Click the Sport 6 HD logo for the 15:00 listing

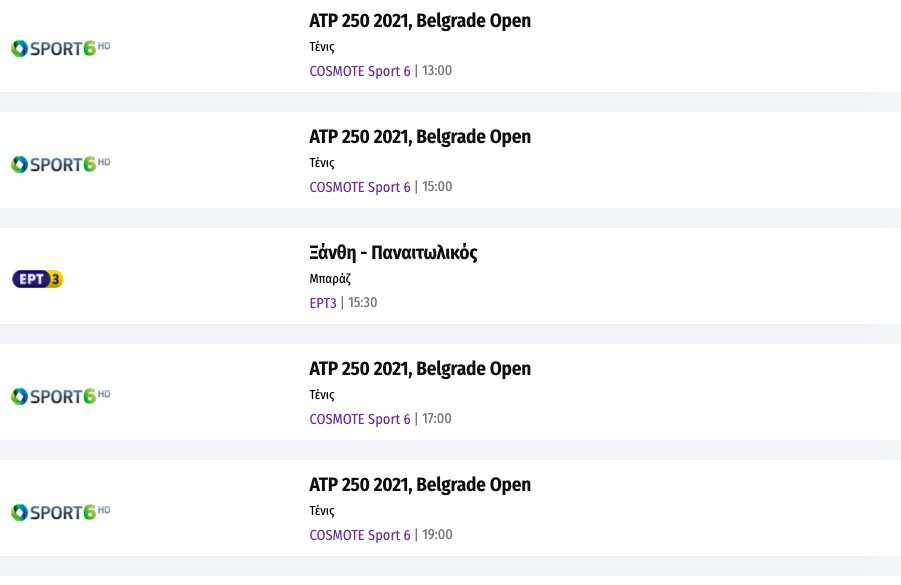pos(60,164)
